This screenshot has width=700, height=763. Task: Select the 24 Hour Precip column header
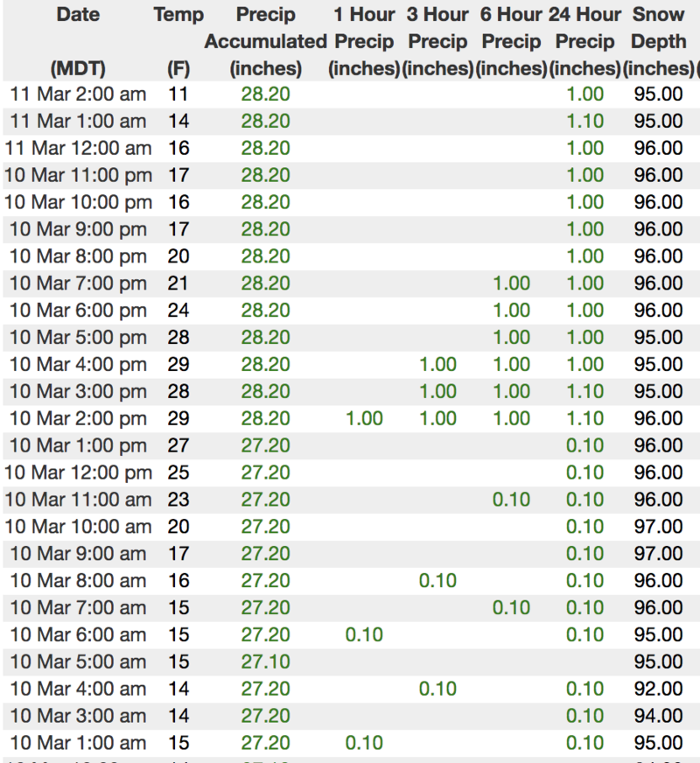coord(584,41)
